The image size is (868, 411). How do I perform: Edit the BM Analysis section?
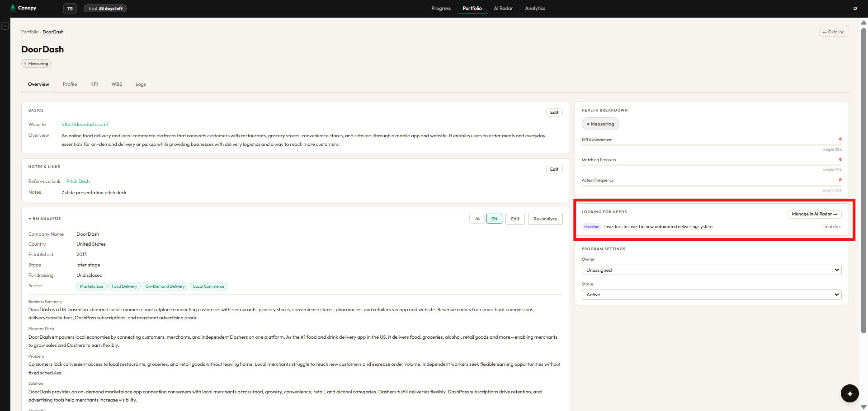(x=515, y=219)
